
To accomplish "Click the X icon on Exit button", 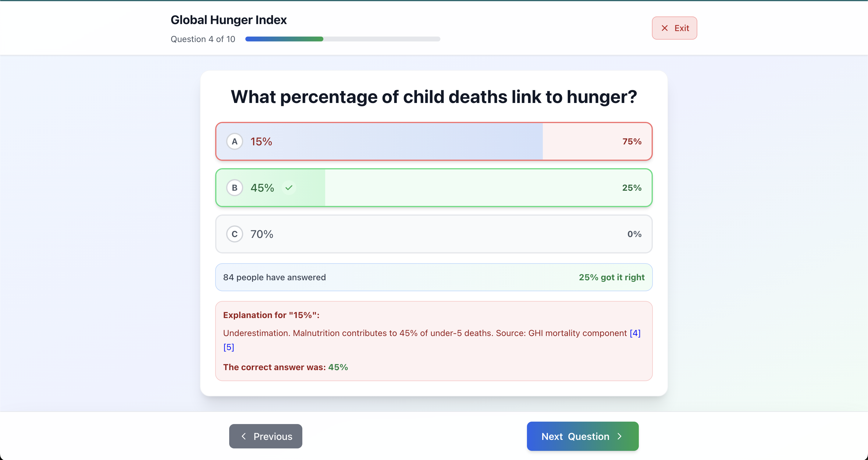I will 664,28.
